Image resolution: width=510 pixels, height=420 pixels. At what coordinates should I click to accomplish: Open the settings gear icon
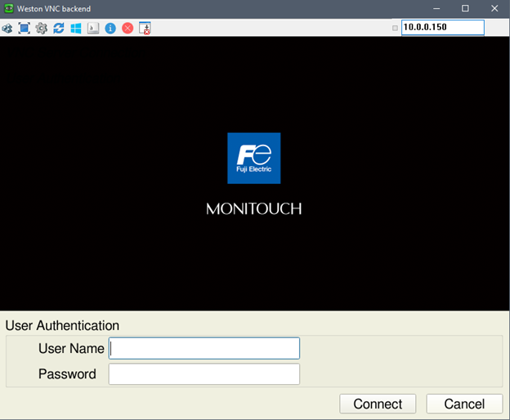(42, 28)
